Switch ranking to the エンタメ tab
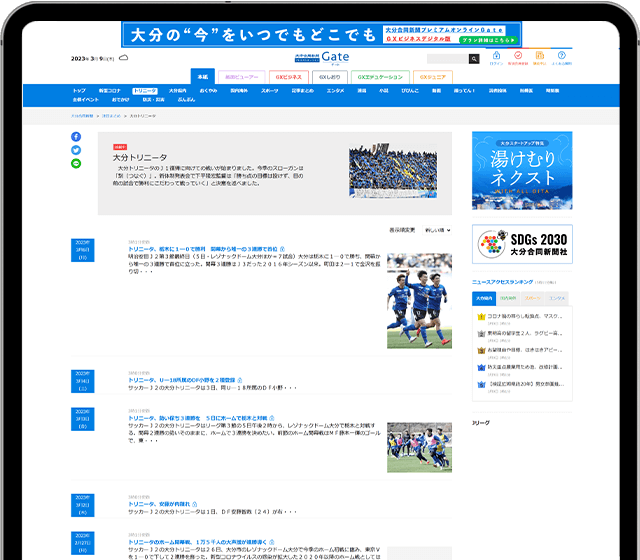640x560 pixels. coord(557,298)
